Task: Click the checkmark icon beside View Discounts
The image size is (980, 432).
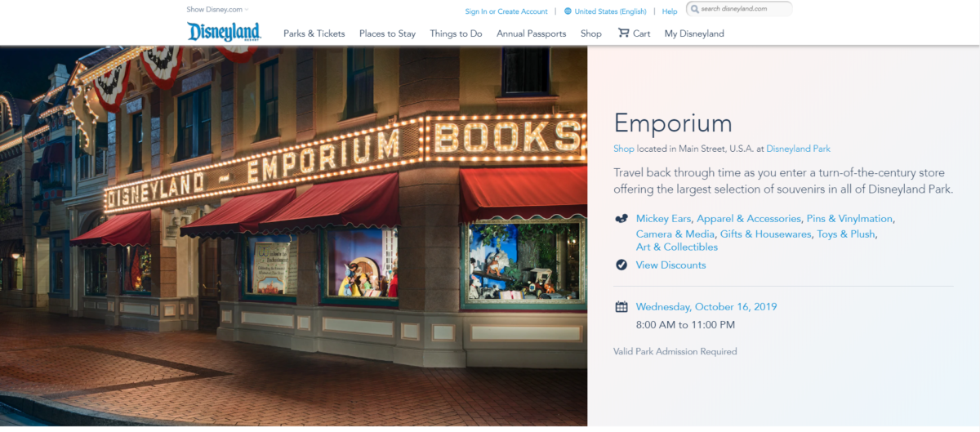Action: tap(621, 265)
